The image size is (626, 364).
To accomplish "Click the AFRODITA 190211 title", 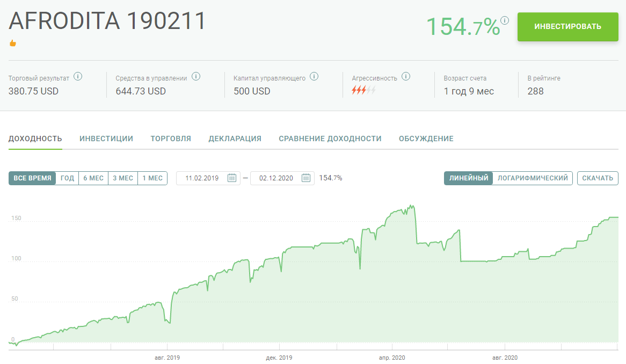I will (x=107, y=21).
